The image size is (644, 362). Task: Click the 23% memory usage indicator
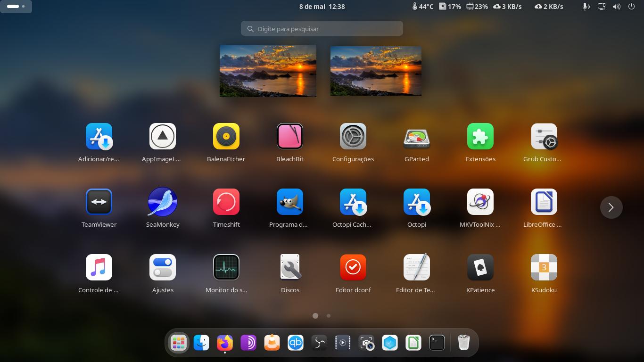point(477,7)
